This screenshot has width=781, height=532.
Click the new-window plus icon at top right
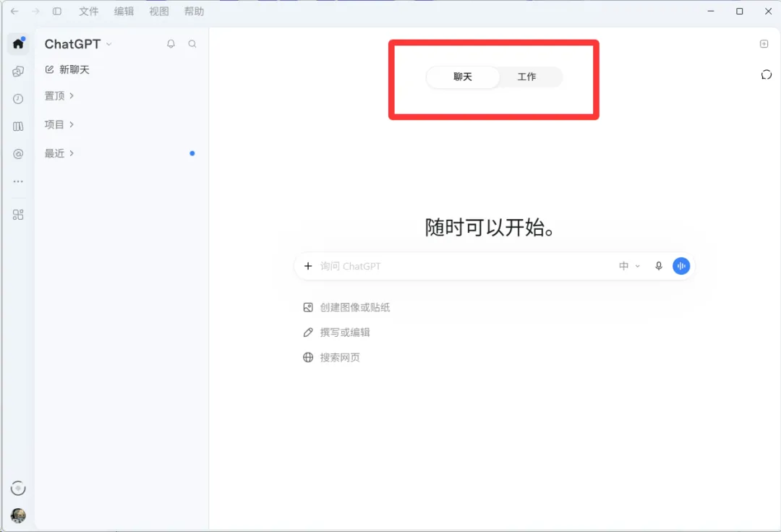tap(764, 44)
